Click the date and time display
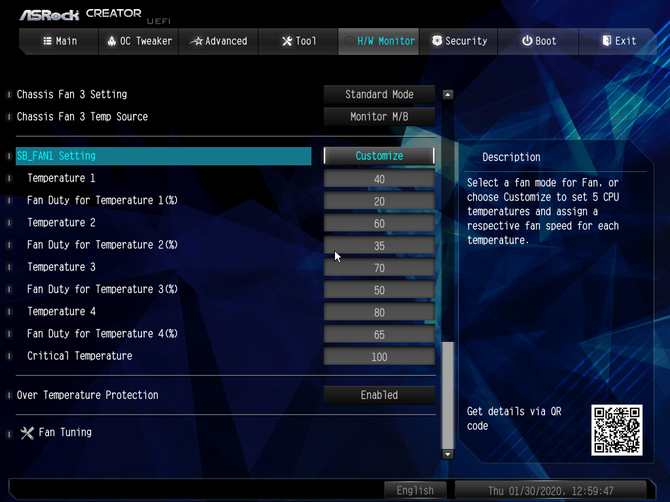 [550, 490]
